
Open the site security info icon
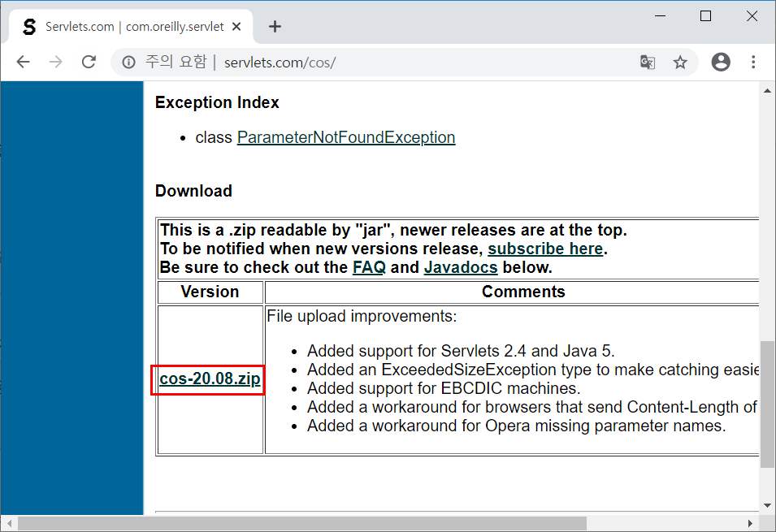click(x=128, y=63)
